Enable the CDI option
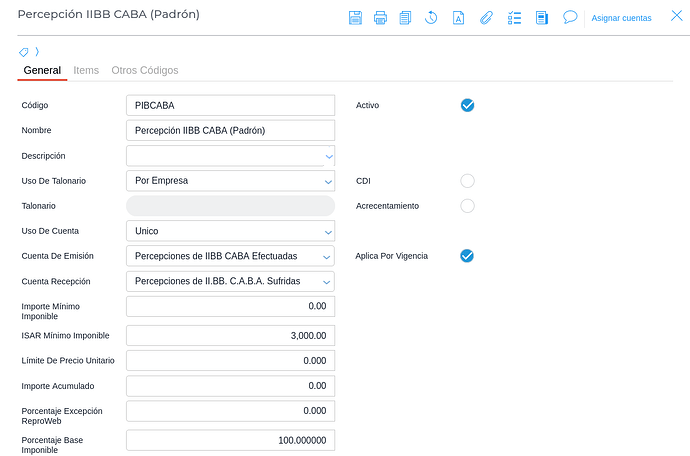Image resolution: width=690 pixels, height=456 pixels. [467, 181]
